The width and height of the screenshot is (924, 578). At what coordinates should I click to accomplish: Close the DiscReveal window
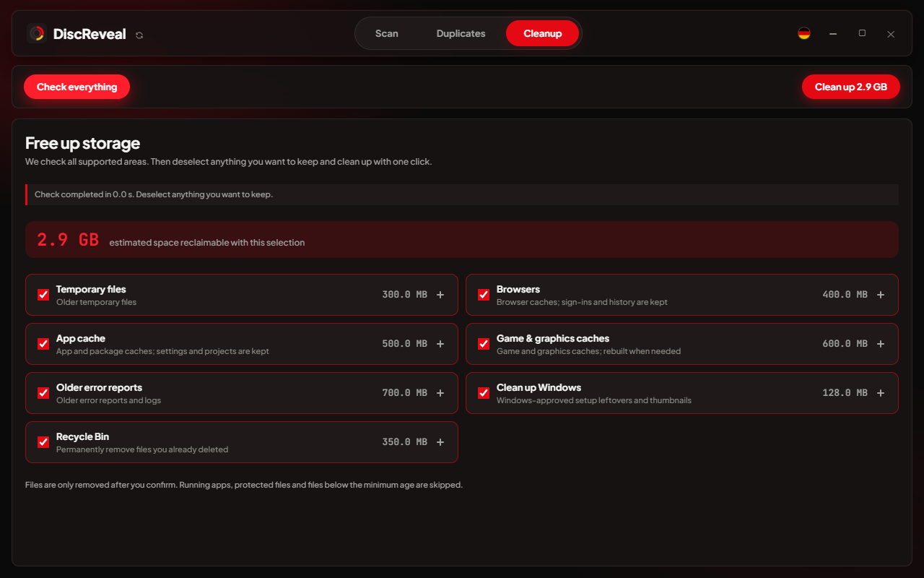[891, 33]
